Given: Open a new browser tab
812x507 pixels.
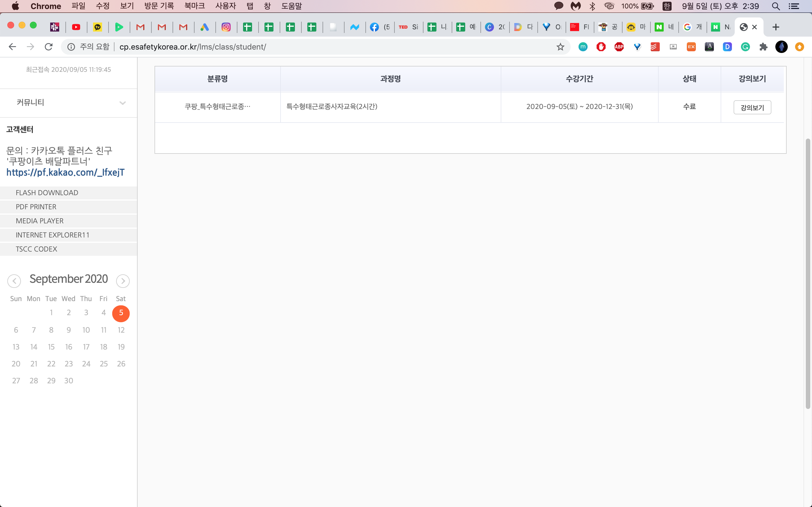Looking at the screenshot, I should (x=776, y=27).
